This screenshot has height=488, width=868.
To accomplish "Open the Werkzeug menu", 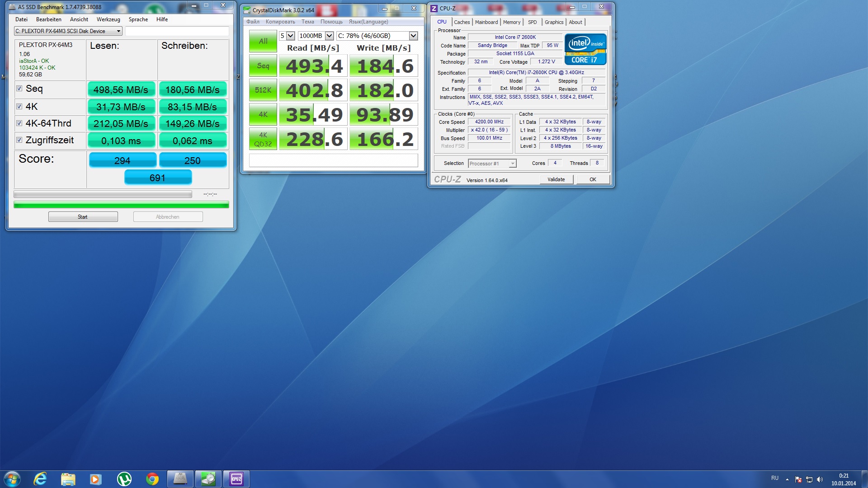I will (108, 19).
